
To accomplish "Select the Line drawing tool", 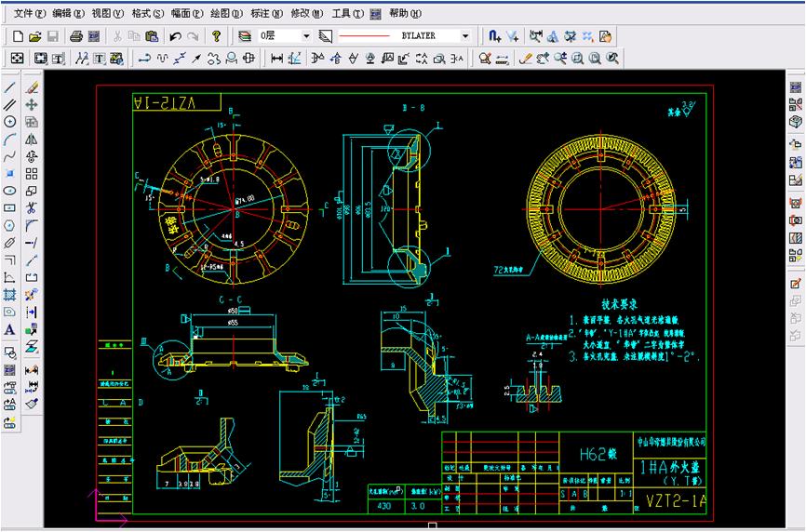I will pos(10,86).
